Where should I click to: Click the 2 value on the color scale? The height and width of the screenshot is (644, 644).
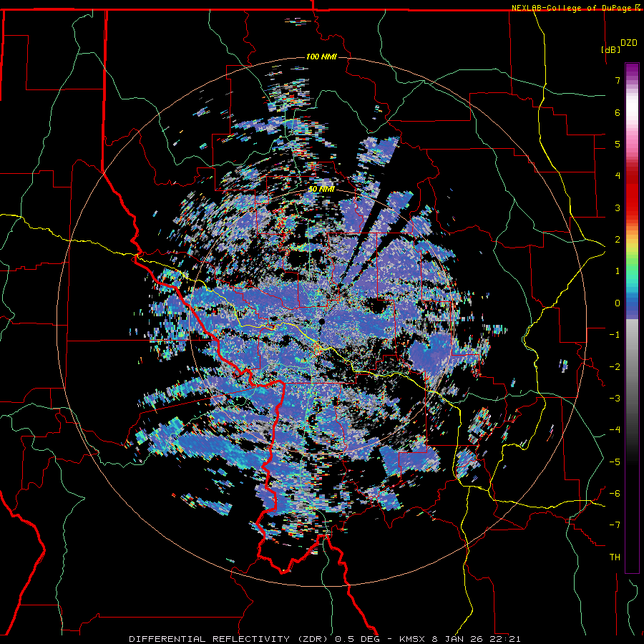[x=618, y=240]
